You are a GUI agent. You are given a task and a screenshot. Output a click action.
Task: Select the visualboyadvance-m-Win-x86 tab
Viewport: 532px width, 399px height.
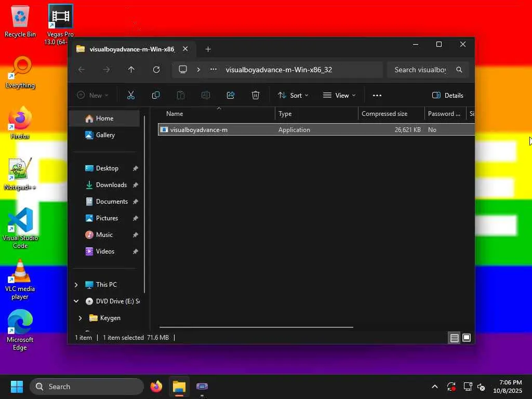coord(131,49)
